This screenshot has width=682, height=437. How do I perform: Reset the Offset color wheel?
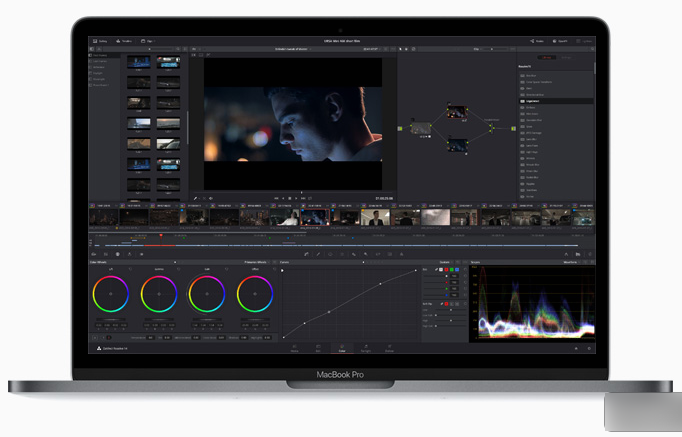(274, 269)
